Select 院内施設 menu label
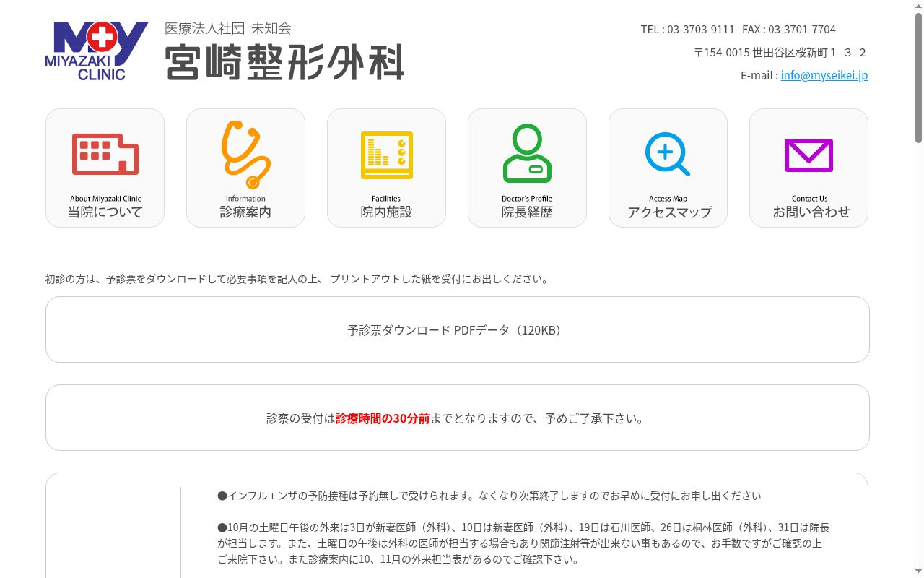This screenshot has width=924, height=578. tap(386, 212)
